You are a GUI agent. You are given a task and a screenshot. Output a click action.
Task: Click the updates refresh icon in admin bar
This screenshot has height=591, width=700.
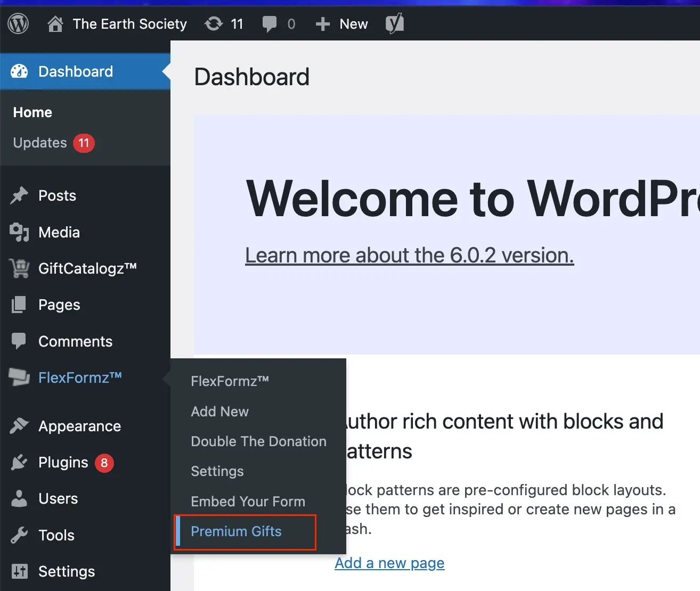click(214, 24)
